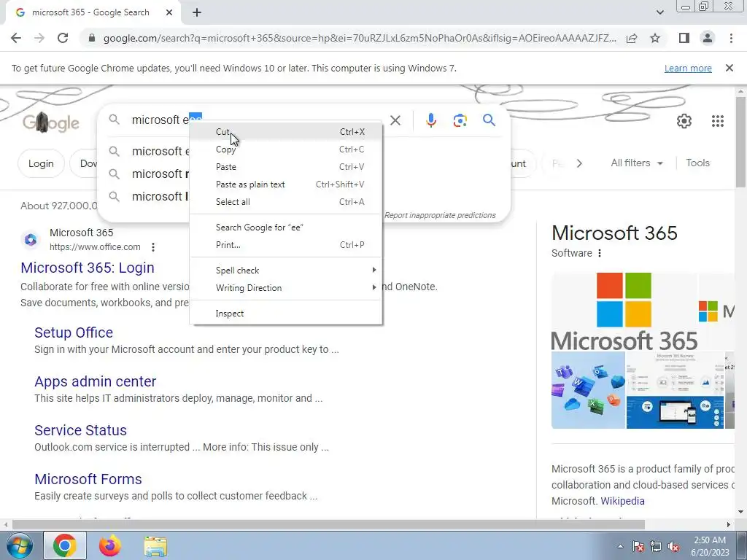Show more filter chips with right chevron
Viewport: 747px width, 560px height.
579,163
